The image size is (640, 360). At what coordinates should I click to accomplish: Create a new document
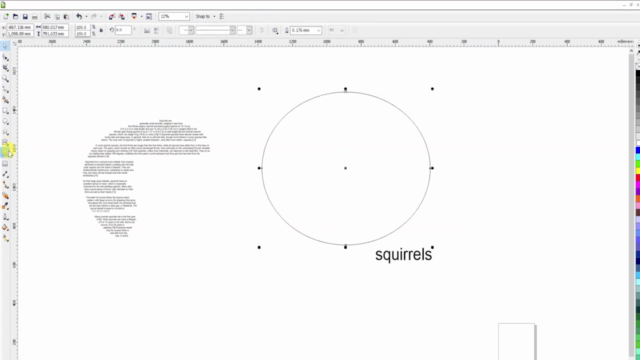point(6,16)
